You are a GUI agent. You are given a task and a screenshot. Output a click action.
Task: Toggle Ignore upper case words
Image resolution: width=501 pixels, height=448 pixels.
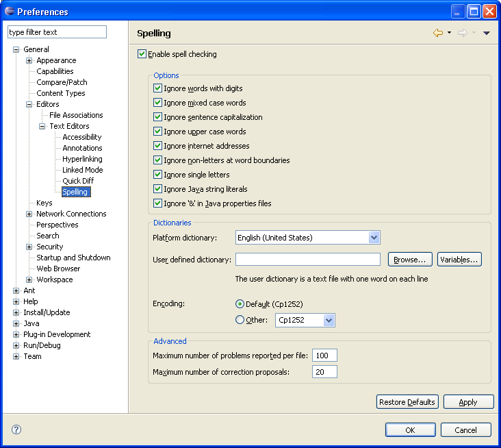tap(157, 131)
